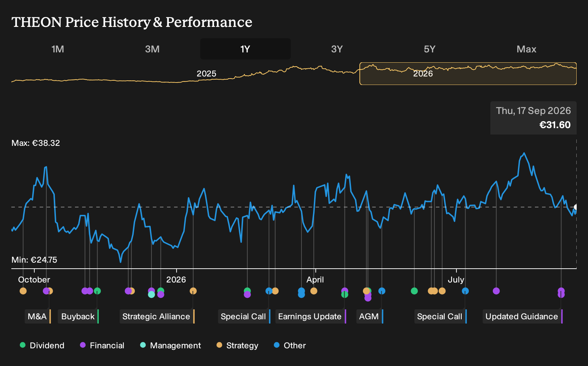Open the Earnings Update event label
This screenshot has width=588, height=366.
coord(311,316)
